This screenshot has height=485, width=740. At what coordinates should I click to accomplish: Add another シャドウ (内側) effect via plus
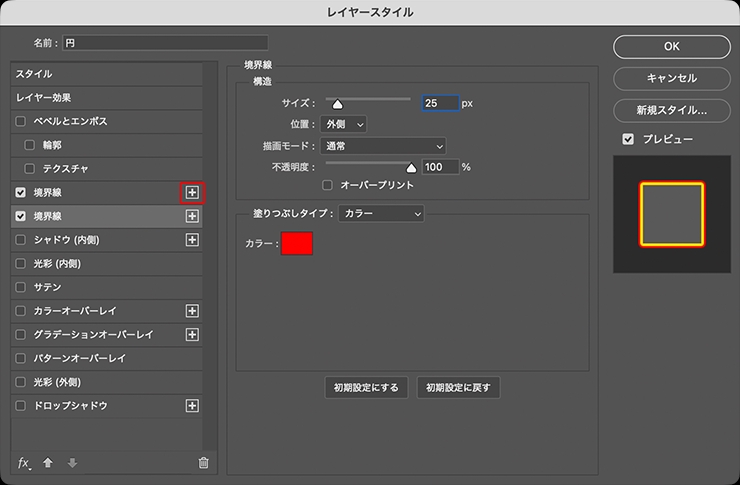point(192,240)
